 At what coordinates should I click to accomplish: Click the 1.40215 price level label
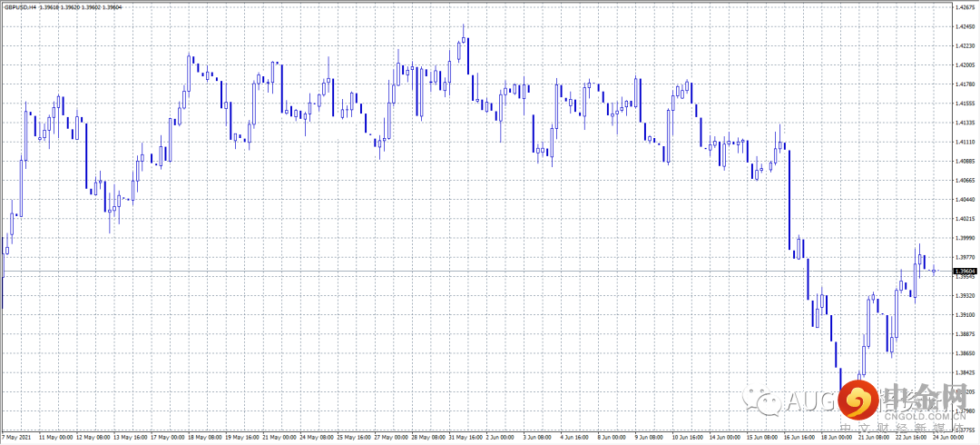pyautogui.click(x=965, y=219)
